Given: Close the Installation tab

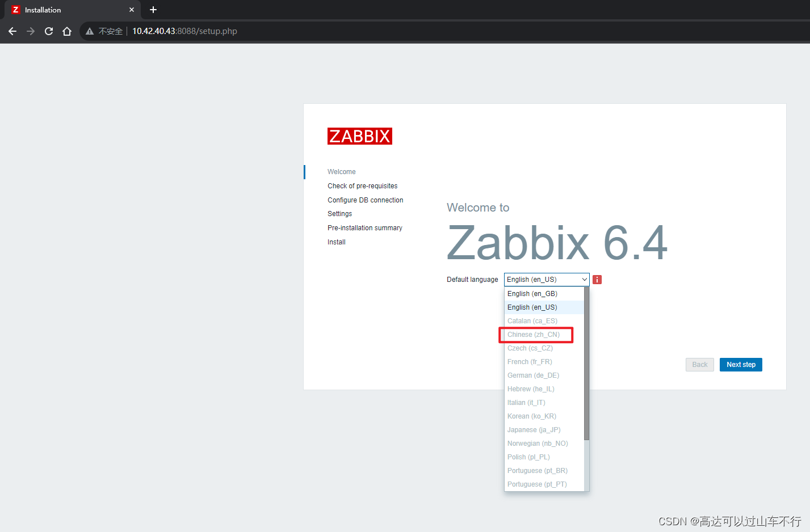Looking at the screenshot, I should point(132,10).
